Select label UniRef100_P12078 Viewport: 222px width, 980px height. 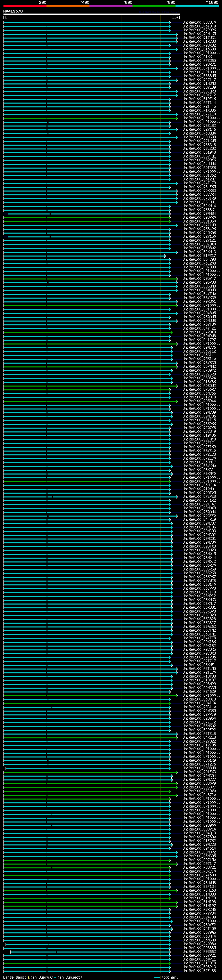pyautogui.click(x=199, y=397)
